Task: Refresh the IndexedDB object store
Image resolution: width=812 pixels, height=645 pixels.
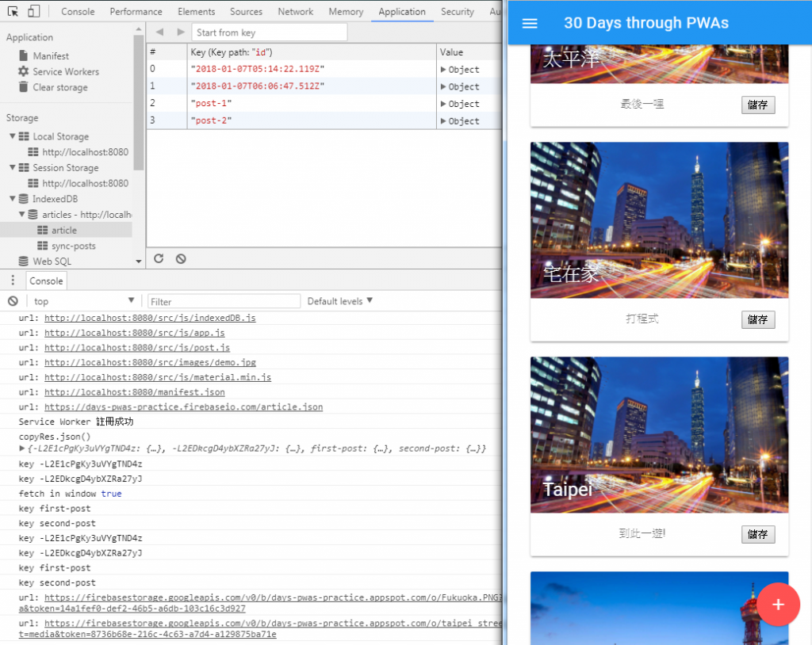Action: tap(159, 258)
